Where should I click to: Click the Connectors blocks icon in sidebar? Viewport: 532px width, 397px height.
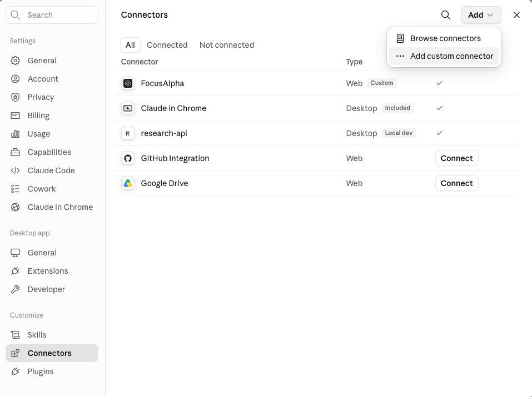point(15,353)
